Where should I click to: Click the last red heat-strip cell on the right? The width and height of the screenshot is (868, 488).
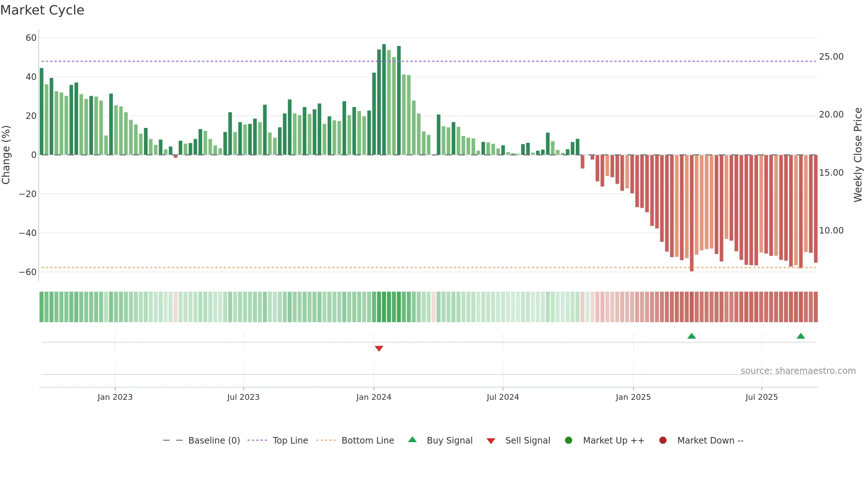tap(816, 307)
